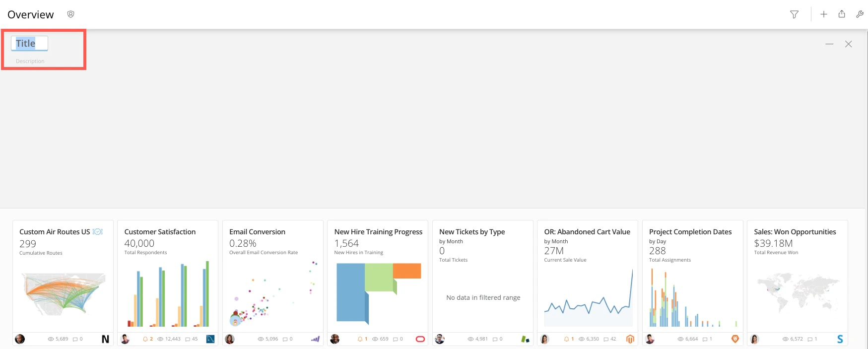This screenshot has width=868, height=349.
Task: Open the share export icon
Action: 842,14
